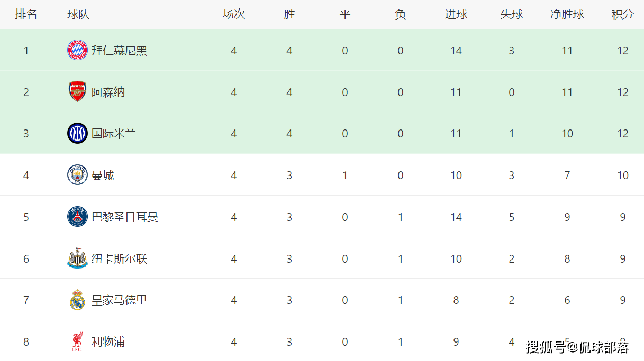Click the Arsenal club crest
644x361 pixels.
[77, 92]
